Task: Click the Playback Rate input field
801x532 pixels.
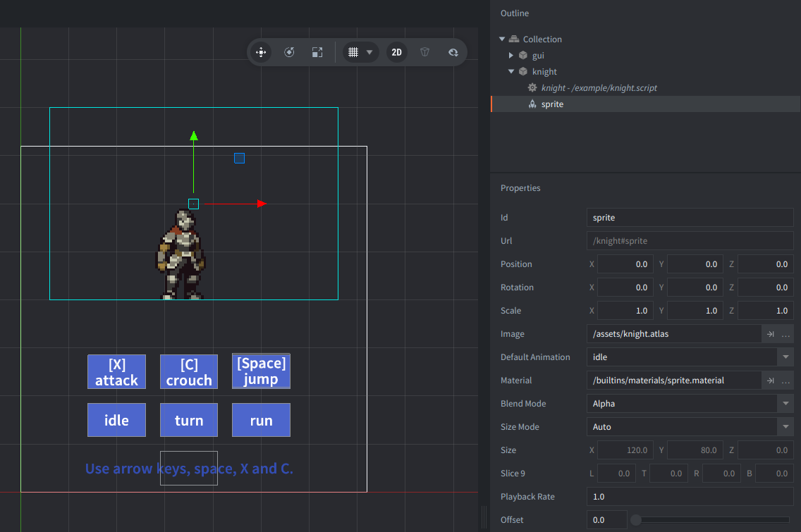Action: coord(690,497)
